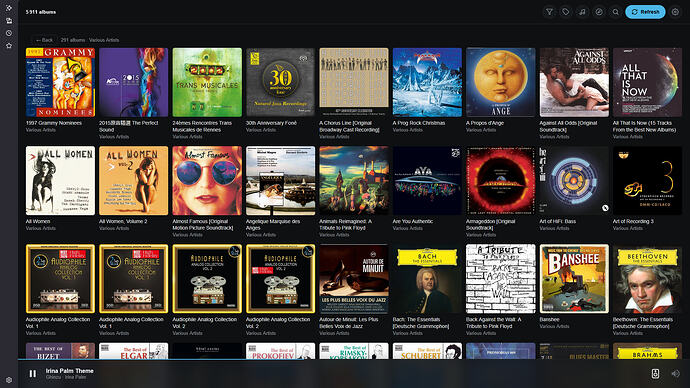Screen dimensions: 690x388
Task: Open A Chorus Line album cover
Action: [354, 82]
